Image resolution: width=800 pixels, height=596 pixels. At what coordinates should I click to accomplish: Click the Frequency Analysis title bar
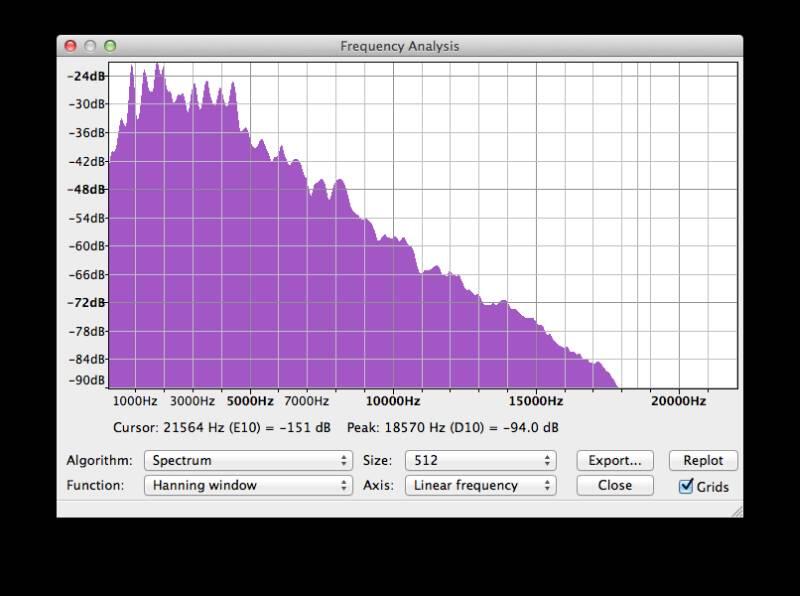[400, 46]
